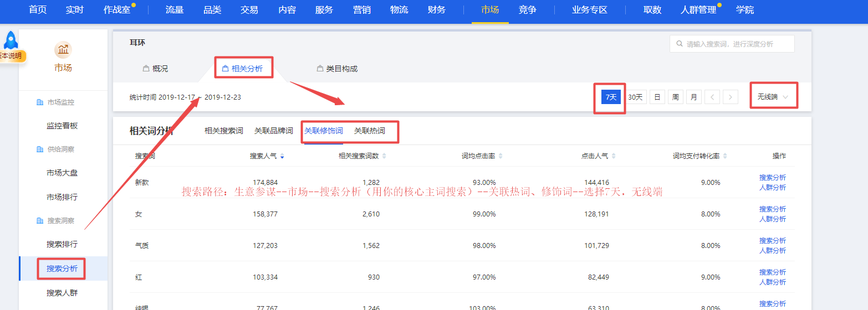
Task: Open 搜索分析 link for 新款 row
Action: coord(772,178)
